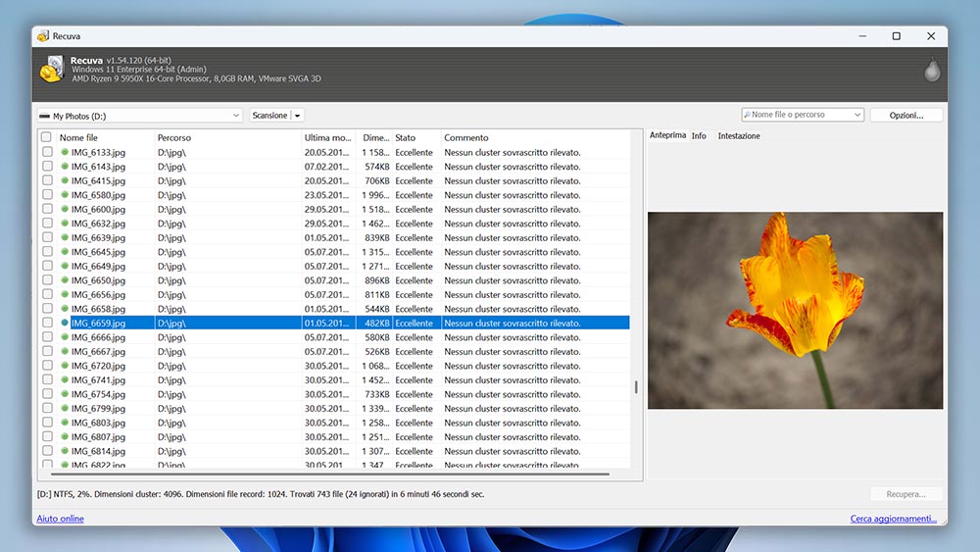Sort by the Commento column header

click(x=535, y=137)
